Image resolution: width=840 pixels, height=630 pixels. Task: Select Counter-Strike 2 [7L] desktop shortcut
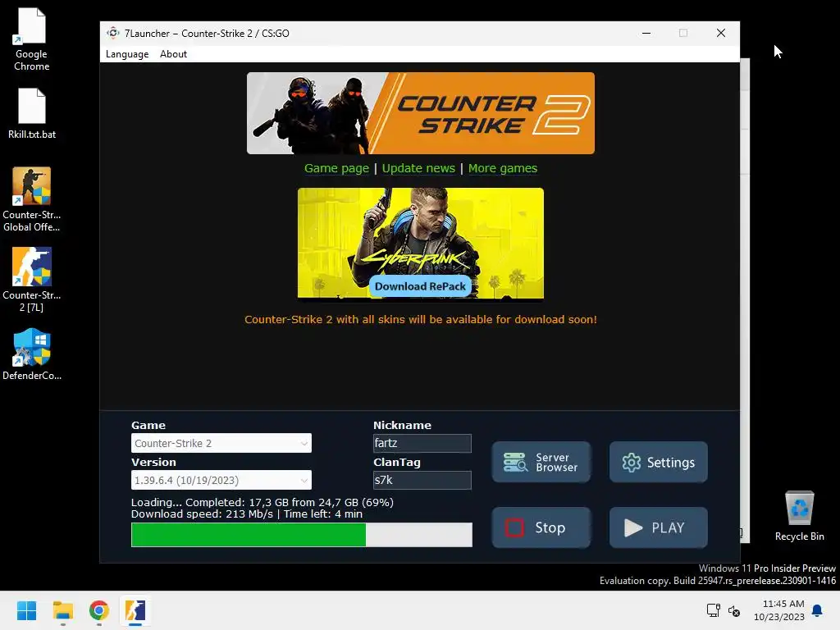click(x=32, y=280)
